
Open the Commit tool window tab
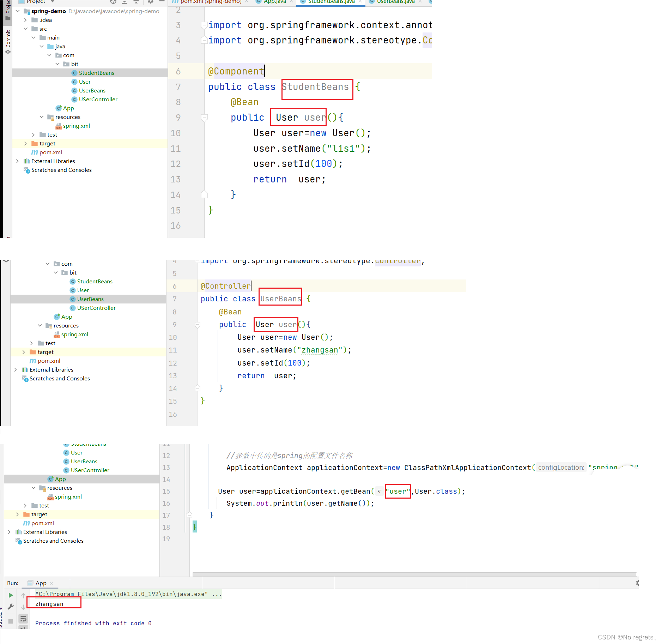click(x=8, y=42)
